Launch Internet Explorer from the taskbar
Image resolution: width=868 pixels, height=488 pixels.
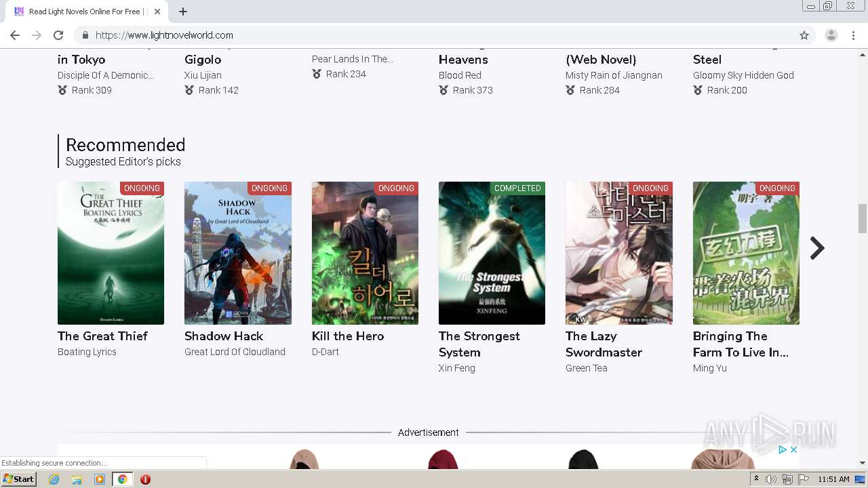pyautogui.click(x=54, y=479)
